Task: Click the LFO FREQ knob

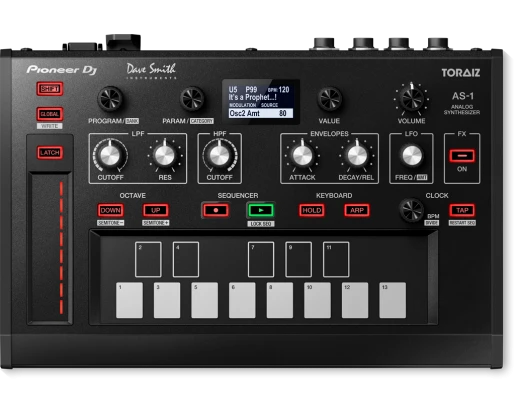Action: (x=412, y=156)
